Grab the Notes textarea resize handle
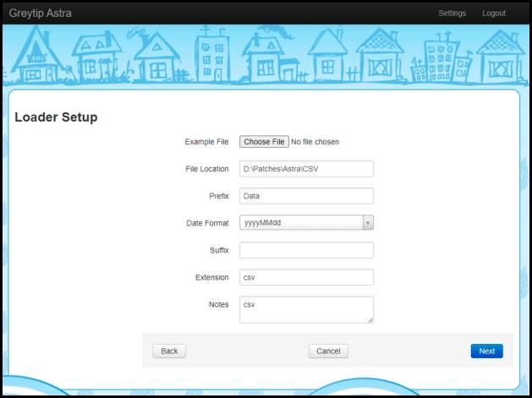 [370, 320]
